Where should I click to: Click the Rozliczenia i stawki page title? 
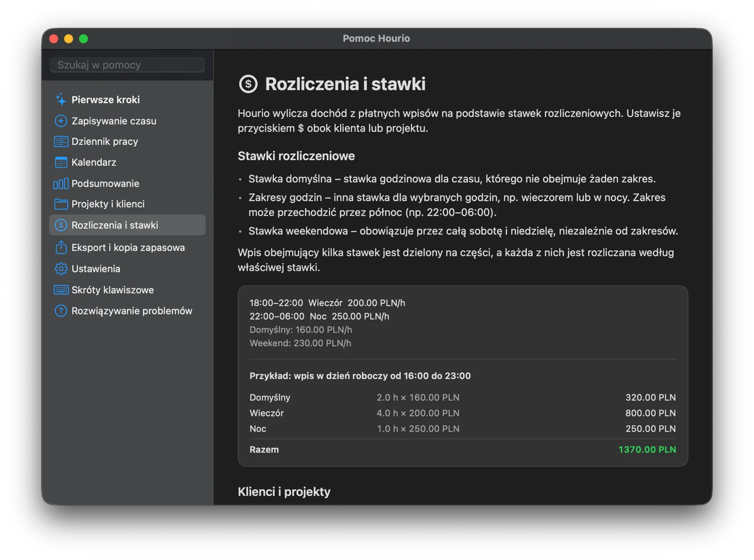(x=345, y=84)
